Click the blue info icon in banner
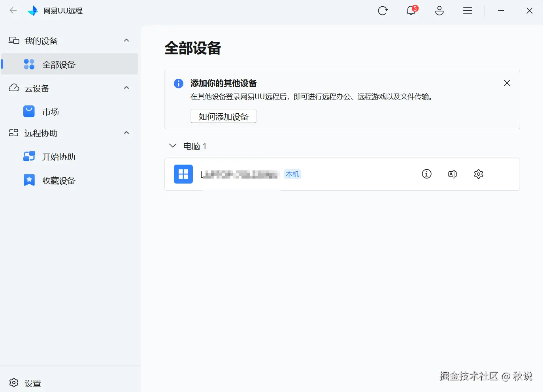Viewport: 543px width, 392px height. coord(179,83)
